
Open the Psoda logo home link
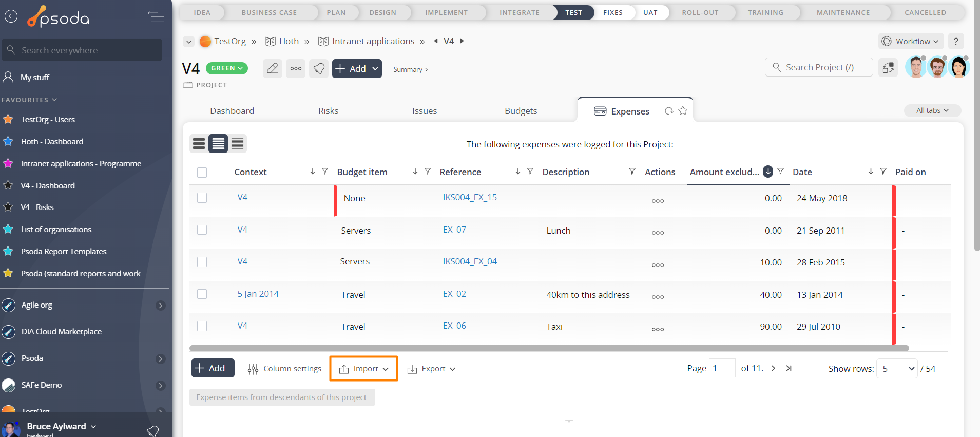point(59,17)
